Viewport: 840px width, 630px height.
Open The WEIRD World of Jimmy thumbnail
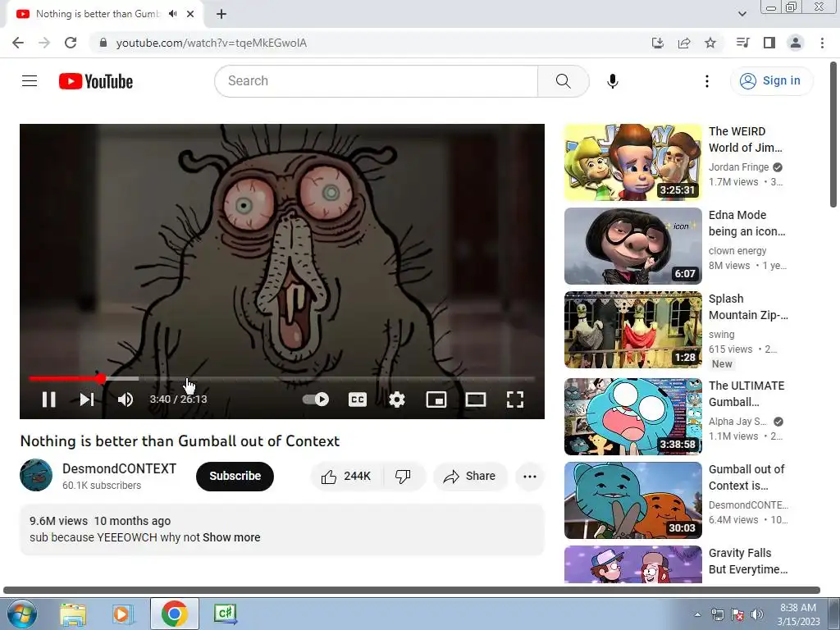click(632, 162)
